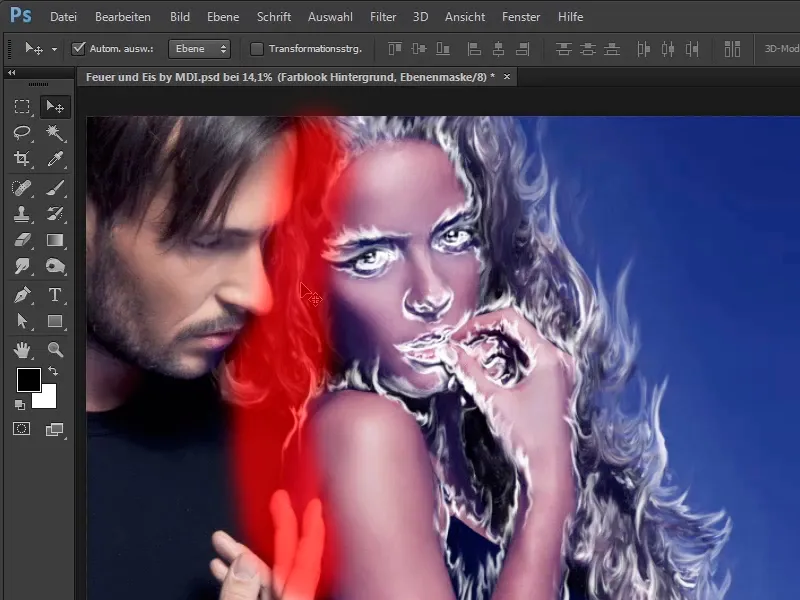Open the Filter menu
This screenshot has width=800, height=600.
coord(383,17)
